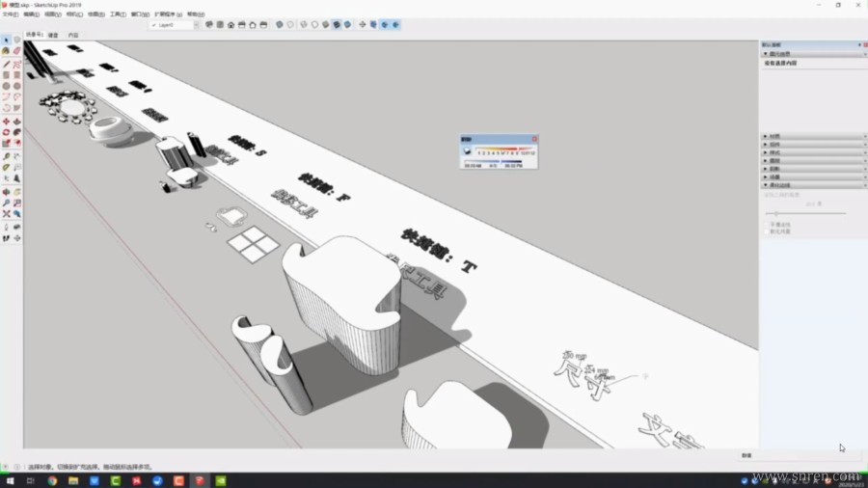Select the arrow Select tool
Viewport: 868px width, 488px height.
[x=6, y=40]
